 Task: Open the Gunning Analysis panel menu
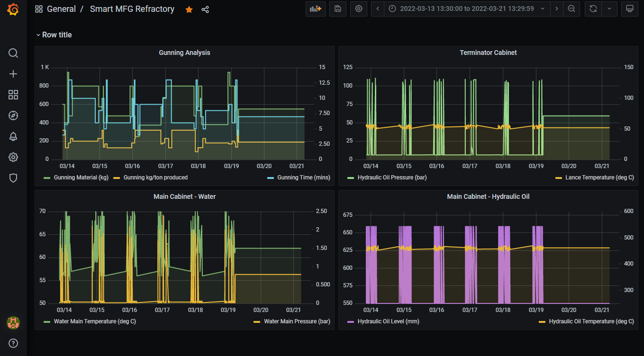184,53
